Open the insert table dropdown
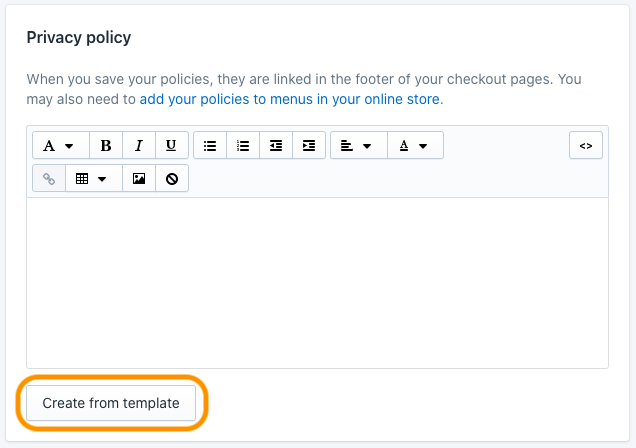The height and width of the screenshot is (448, 636). tap(93, 179)
